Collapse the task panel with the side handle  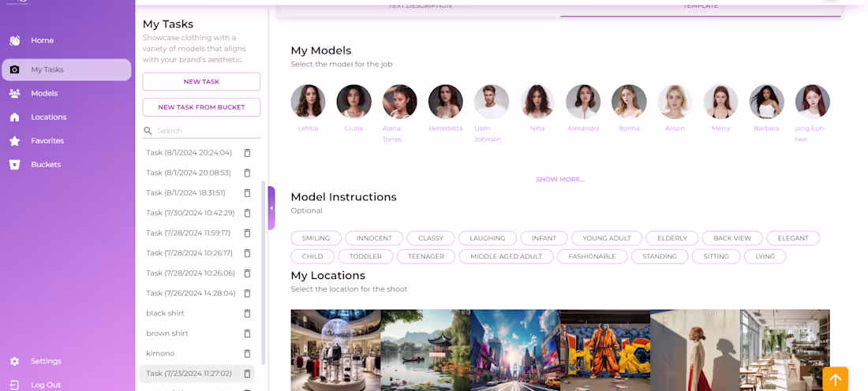(271, 208)
